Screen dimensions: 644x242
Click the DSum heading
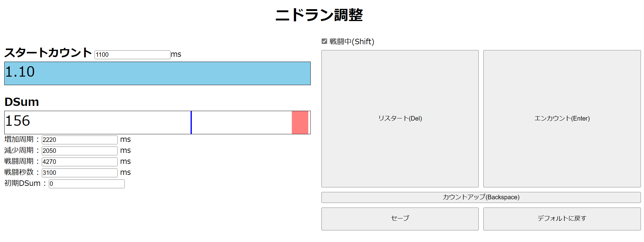22,102
